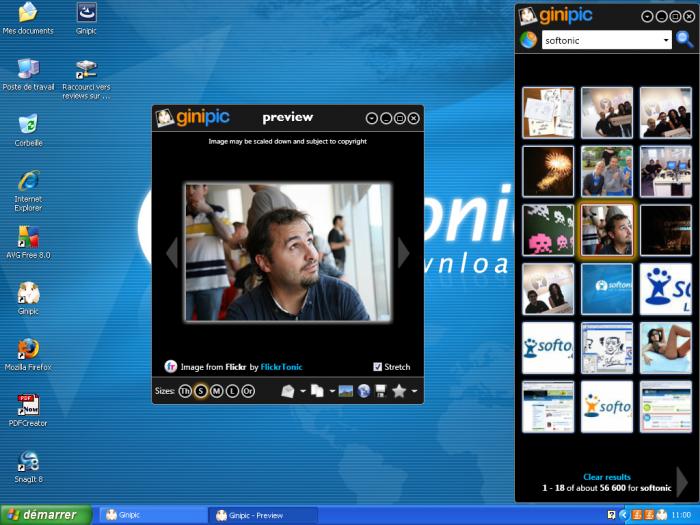
Task: Open the Corbeille recycle bin icon
Action: [28, 130]
